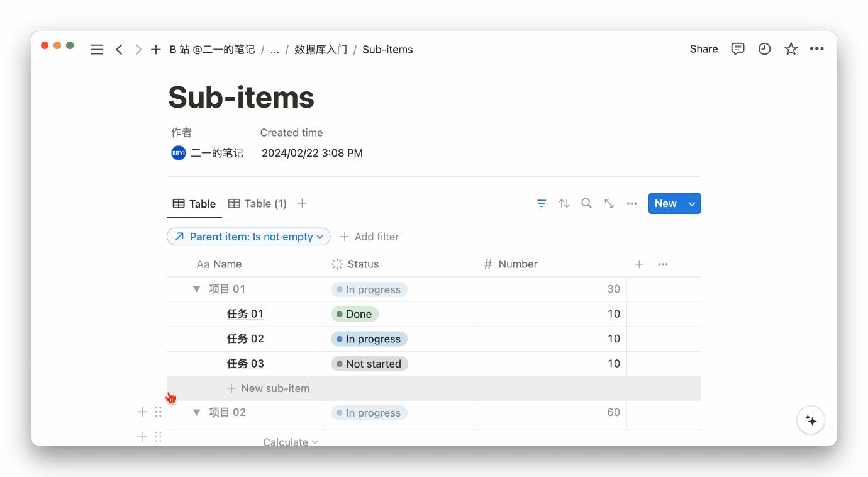Open the Calculate dropdown under the table
This screenshot has width=868, height=477.
(291, 442)
